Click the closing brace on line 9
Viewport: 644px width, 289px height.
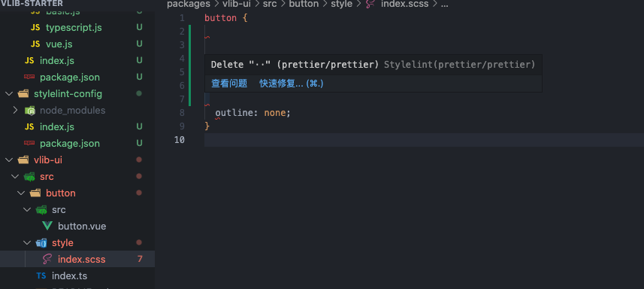[207, 126]
